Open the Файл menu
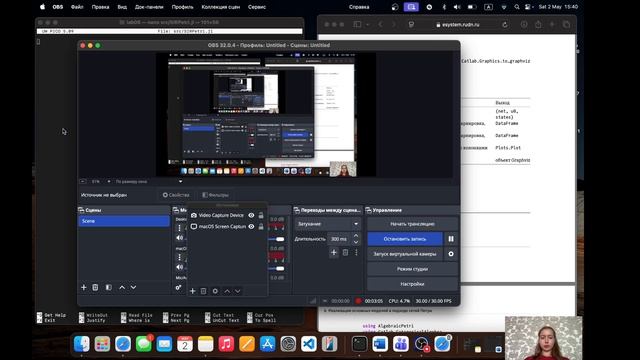640x360 pixels. click(77, 7)
